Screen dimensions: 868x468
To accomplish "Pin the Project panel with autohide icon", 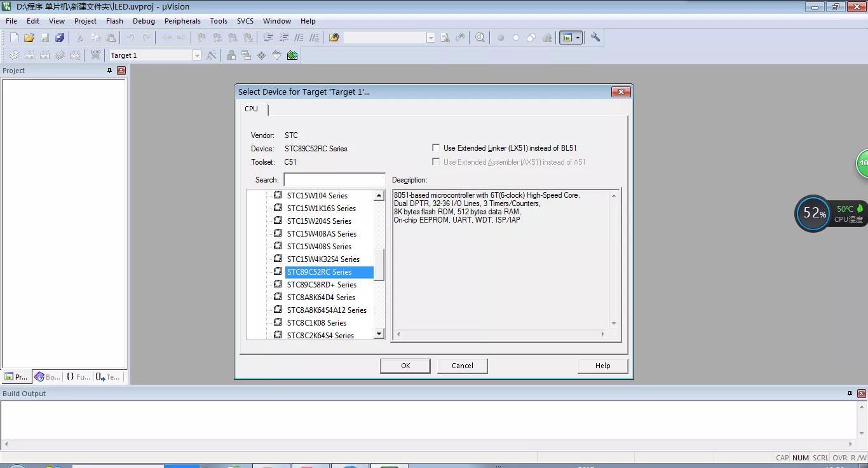I will pos(109,71).
